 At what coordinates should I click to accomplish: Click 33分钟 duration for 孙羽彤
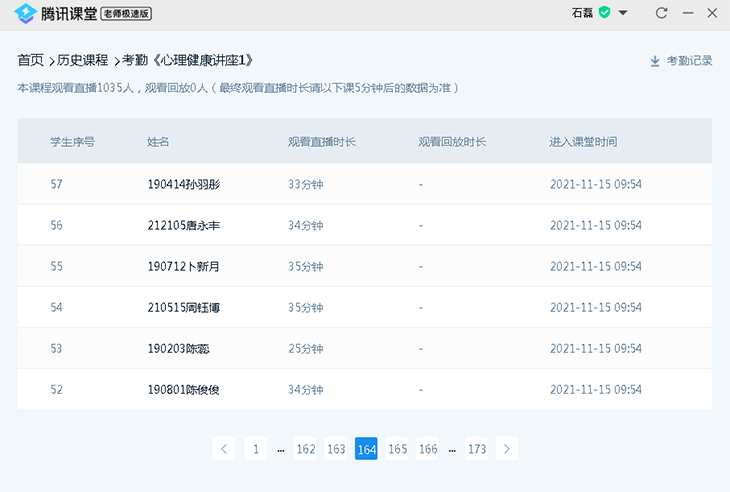pos(305,184)
